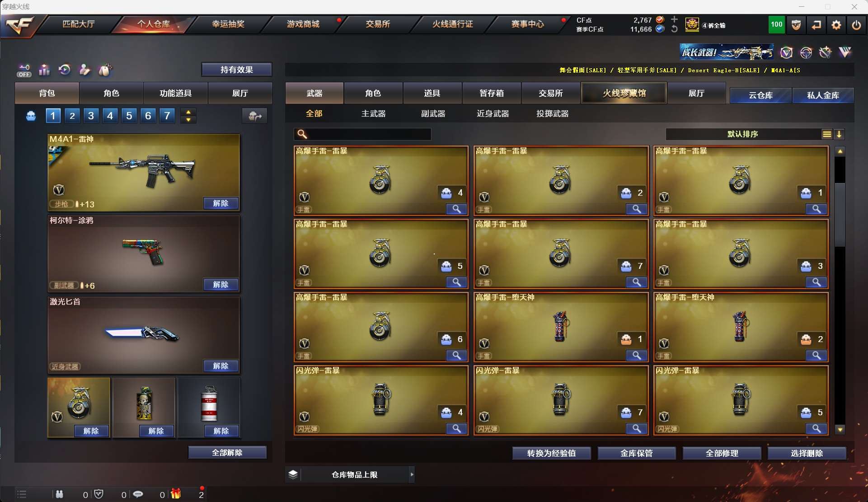Click 全部解除 button
Viewport: 868px width, 502px height.
coord(227,453)
